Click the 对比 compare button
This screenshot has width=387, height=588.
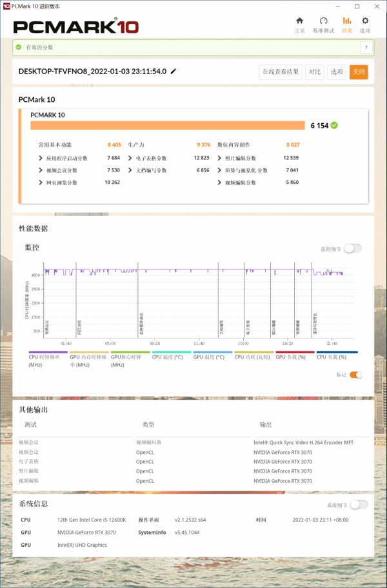coord(315,72)
